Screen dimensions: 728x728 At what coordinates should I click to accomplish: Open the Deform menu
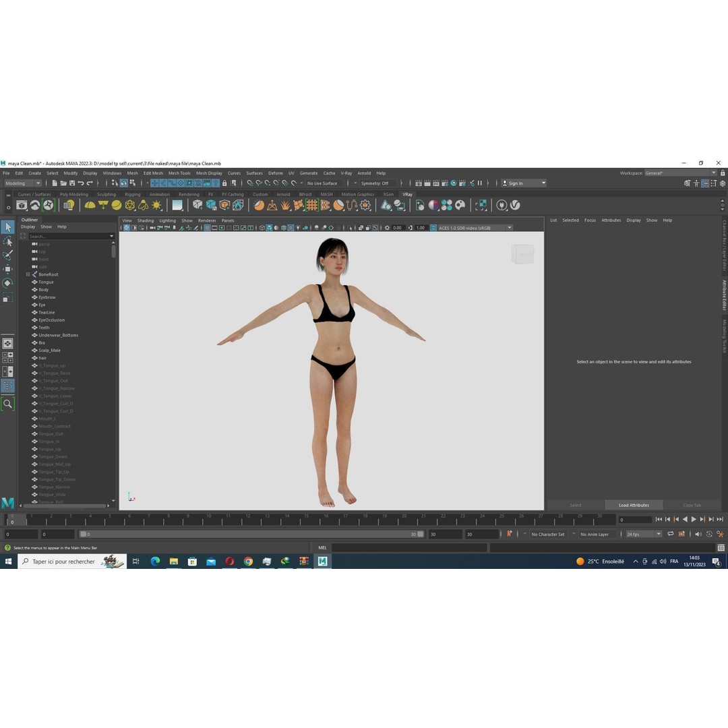click(x=275, y=173)
